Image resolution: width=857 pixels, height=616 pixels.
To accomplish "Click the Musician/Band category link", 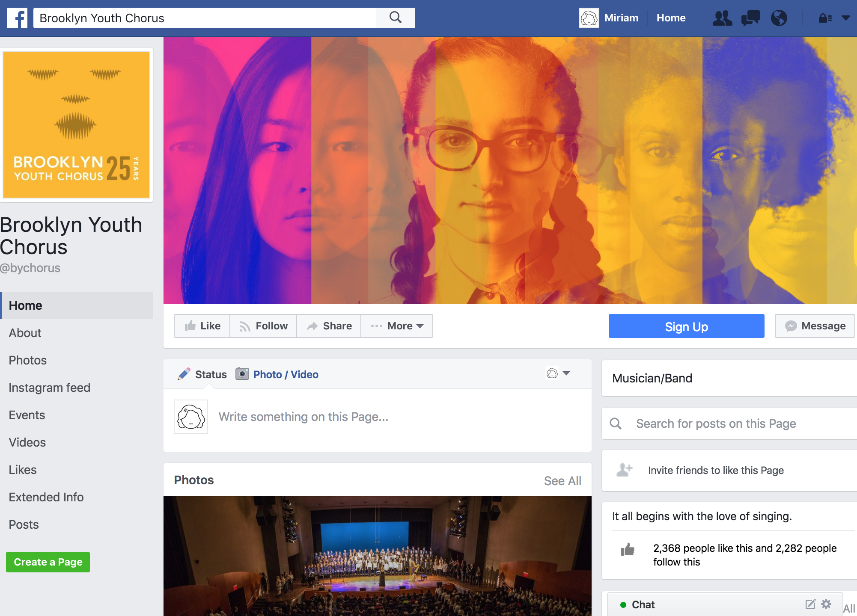I will coord(652,378).
